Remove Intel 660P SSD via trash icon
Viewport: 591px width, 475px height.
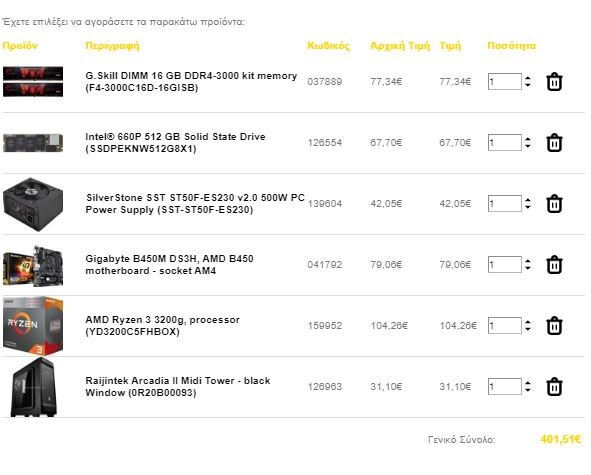pyautogui.click(x=554, y=143)
